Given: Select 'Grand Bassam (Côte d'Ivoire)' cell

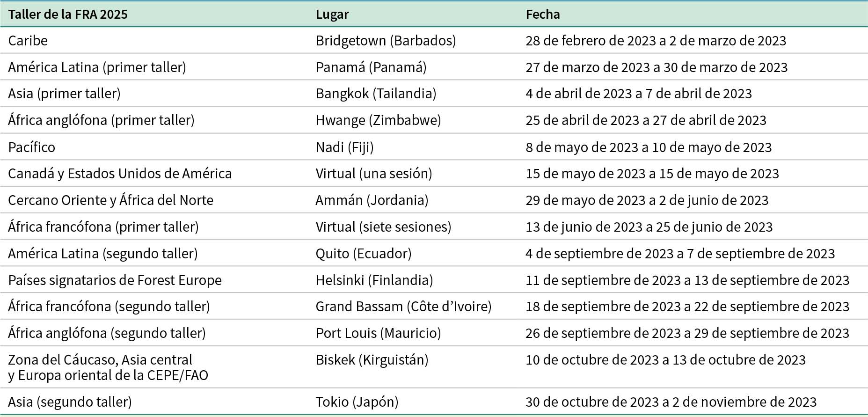Looking at the screenshot, I should click(403, 307).
